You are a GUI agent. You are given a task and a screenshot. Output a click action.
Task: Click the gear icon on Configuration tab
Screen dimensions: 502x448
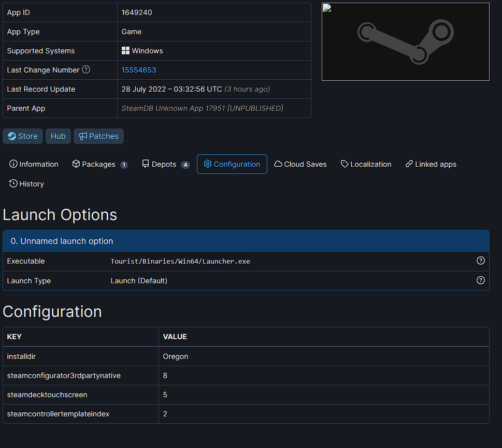tap(208, 164)
